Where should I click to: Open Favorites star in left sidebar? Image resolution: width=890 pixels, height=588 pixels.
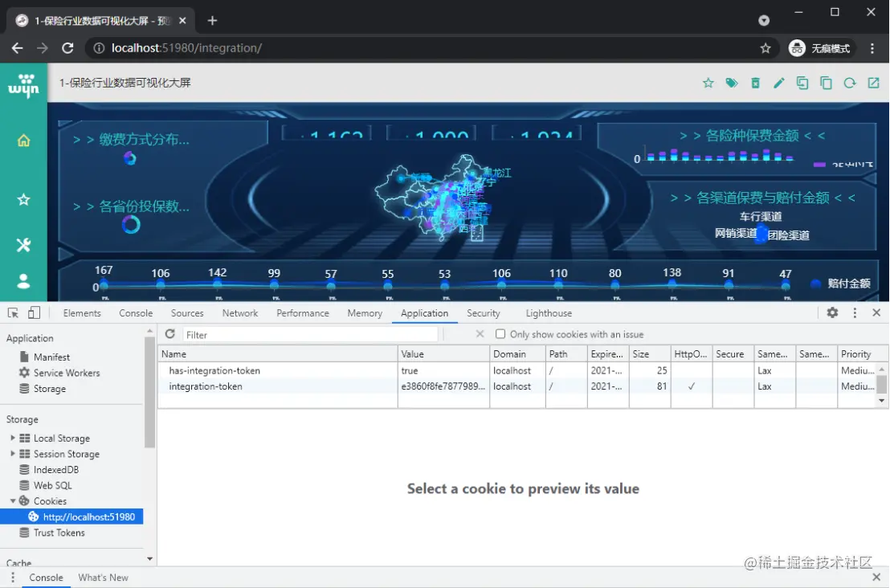(23, 200)
